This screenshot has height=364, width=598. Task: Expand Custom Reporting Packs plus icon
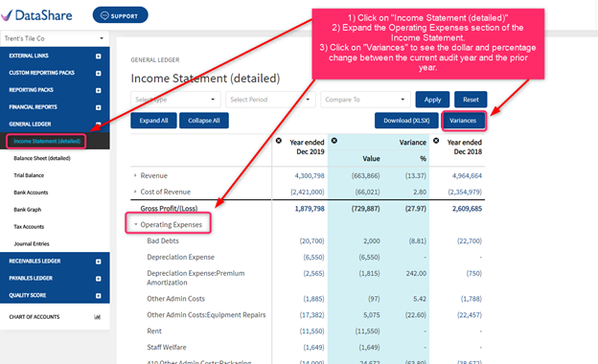[99, 73]
